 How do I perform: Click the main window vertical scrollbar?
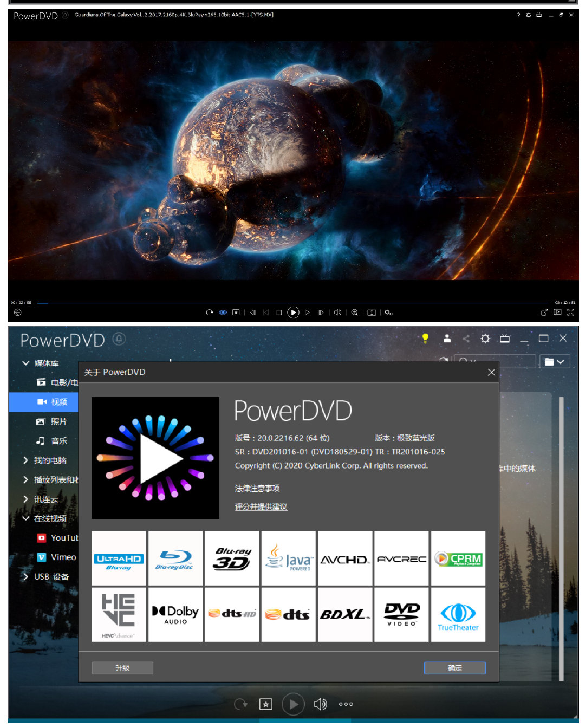[561, 539]
